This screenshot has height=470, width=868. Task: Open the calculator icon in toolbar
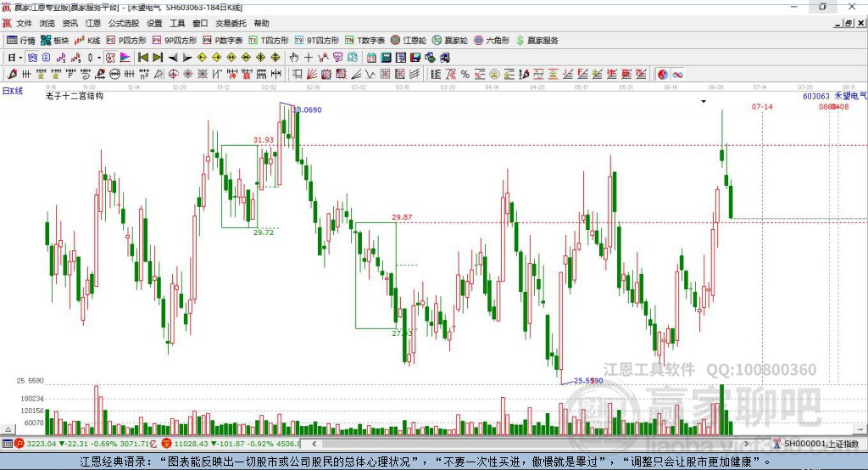point(386,58)
